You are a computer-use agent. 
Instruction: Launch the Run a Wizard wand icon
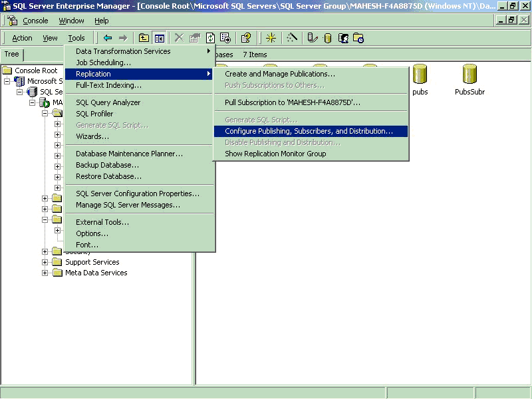pyautogui.click(x=292, y=38)
